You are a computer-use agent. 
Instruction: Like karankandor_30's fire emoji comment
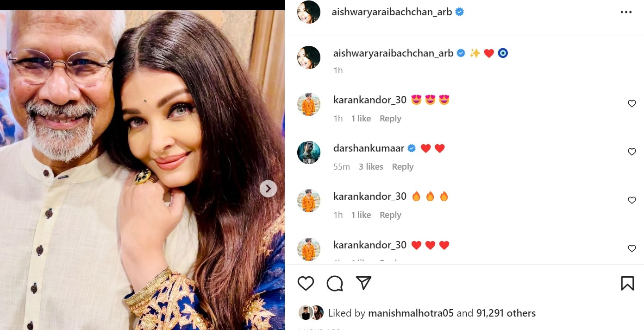631,200
